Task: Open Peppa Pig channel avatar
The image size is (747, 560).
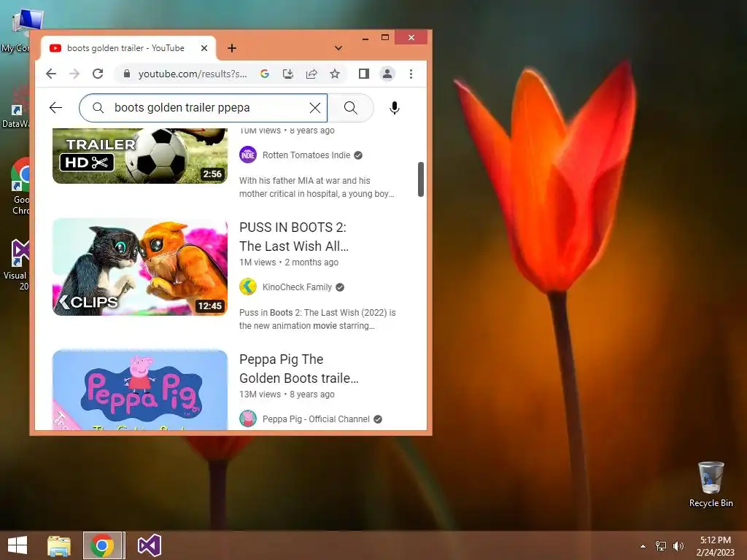Action: click(248, 419)
